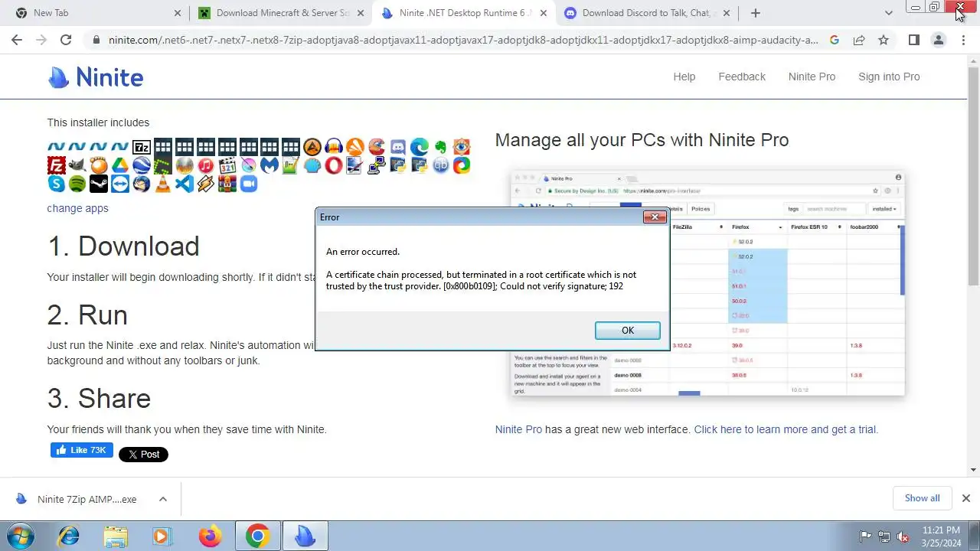Click the 7-Zip app icon
This screenshot has width=980, height=551.
[x=142, y=147]
